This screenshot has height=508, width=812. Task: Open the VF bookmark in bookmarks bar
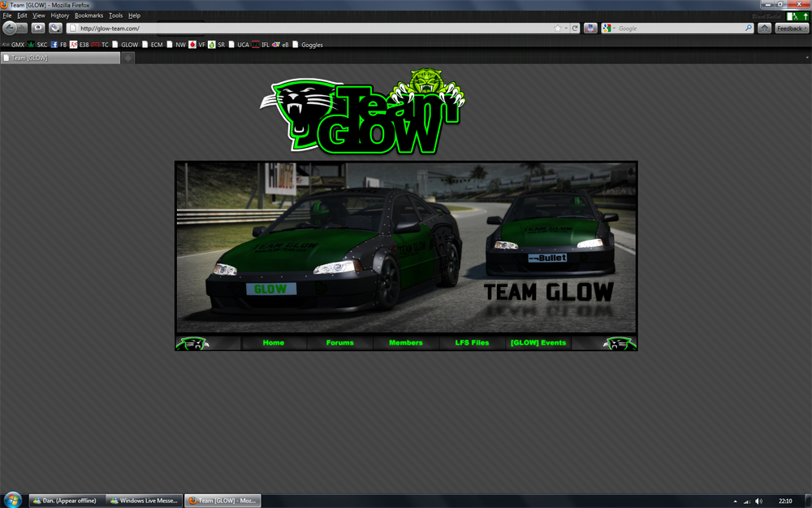coord(197,45)
